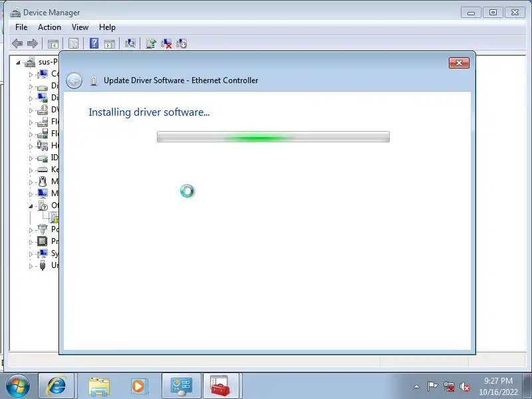532x399 pixels.
Task: Click the Update Driver Software dialog title
Action: pyautogui.click(x=181, y=80)
